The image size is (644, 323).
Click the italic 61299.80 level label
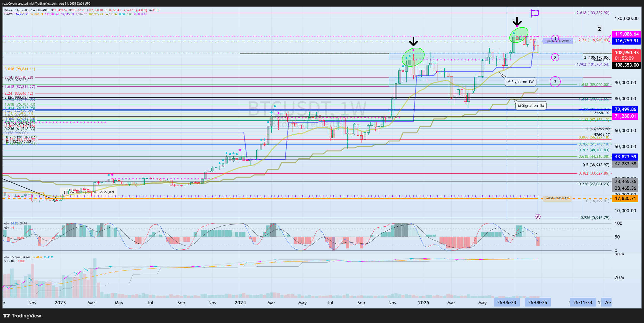coord(602,129)
